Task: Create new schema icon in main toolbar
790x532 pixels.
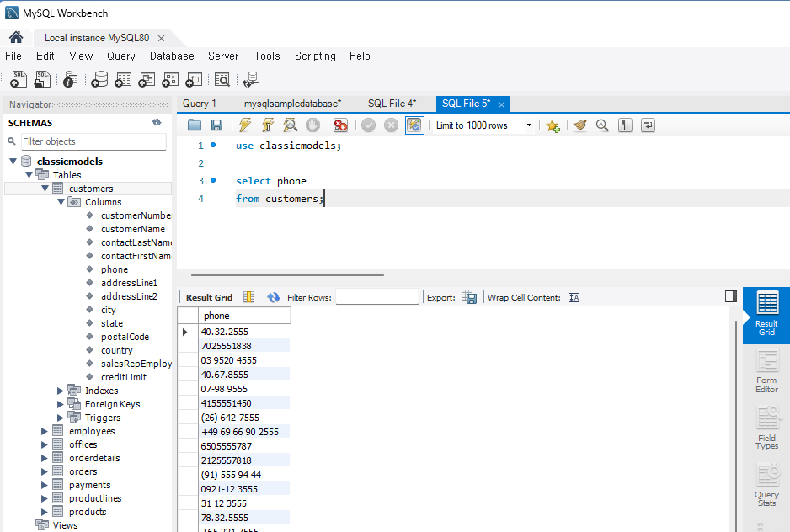Action: pos(99,79)
